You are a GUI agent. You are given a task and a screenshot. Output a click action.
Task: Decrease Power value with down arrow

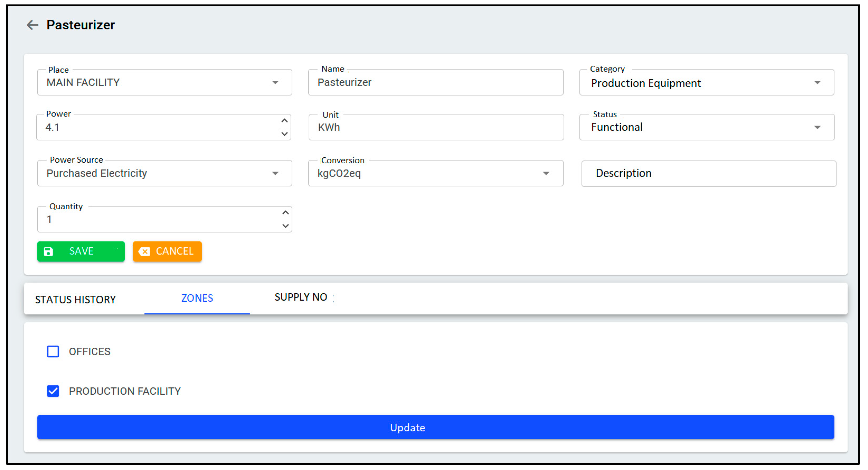pyautogui.click(x=284, y=134)
